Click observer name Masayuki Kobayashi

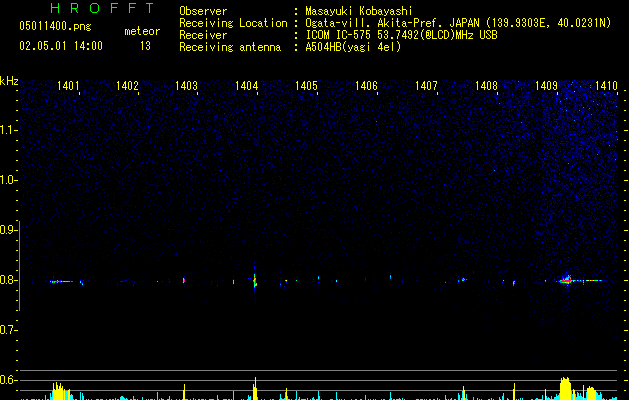click(x=359, y=11)
